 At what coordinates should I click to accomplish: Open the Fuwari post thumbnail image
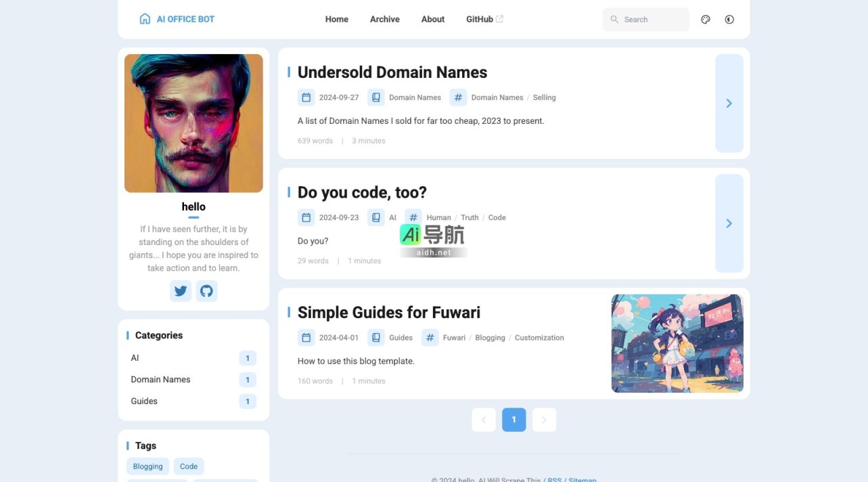pos(677,343)
